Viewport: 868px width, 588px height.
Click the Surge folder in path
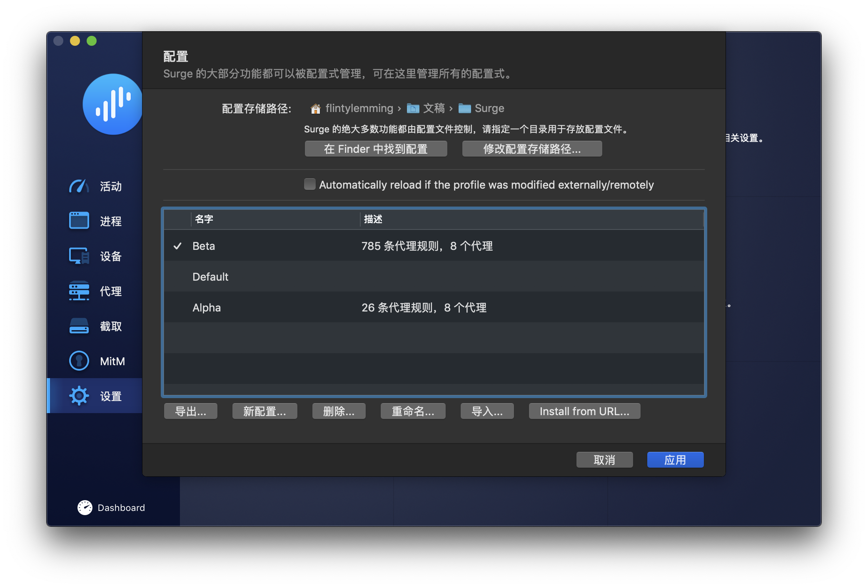point(481,108)
